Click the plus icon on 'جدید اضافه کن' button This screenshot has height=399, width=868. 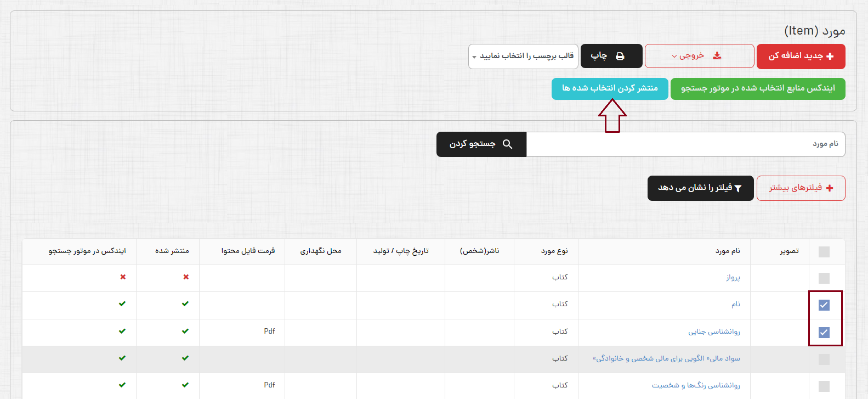(830, 57)
